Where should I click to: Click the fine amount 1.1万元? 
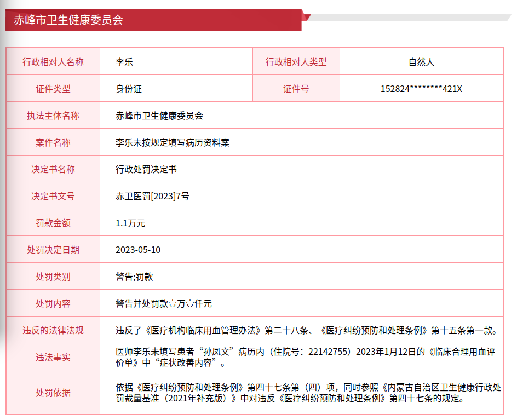tap(130, 223)
